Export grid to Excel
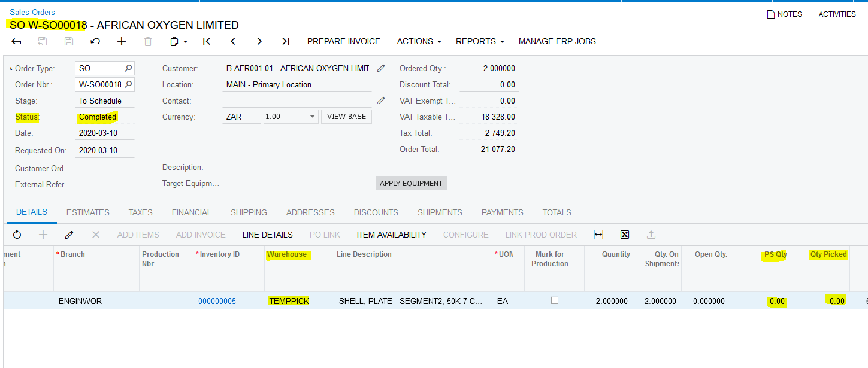The height and width of the screenshot is (368, 868). 625,235
